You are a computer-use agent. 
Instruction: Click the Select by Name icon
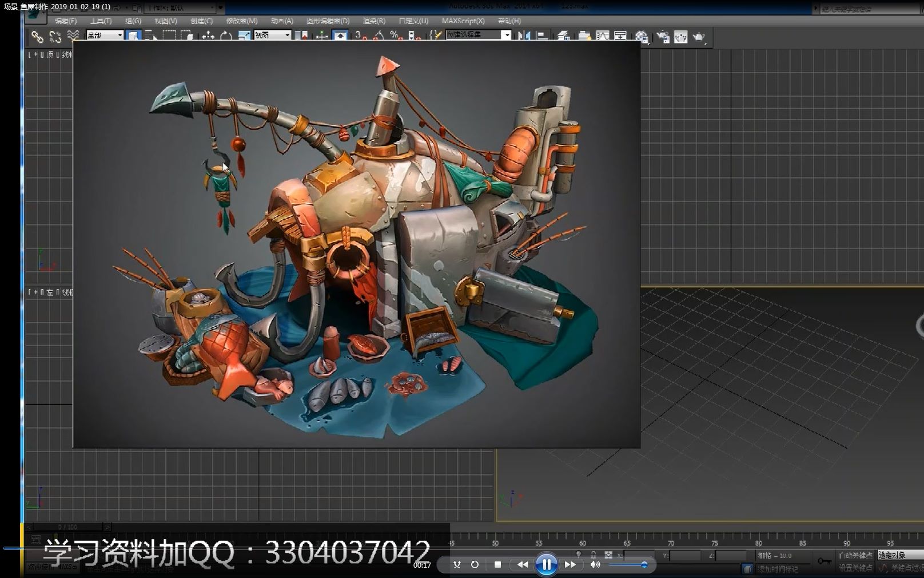click(151, 36)
